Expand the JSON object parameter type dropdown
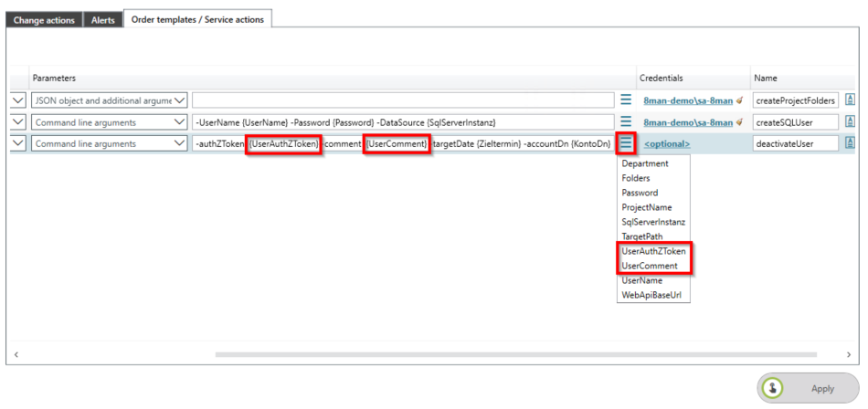 click(179, 100)
